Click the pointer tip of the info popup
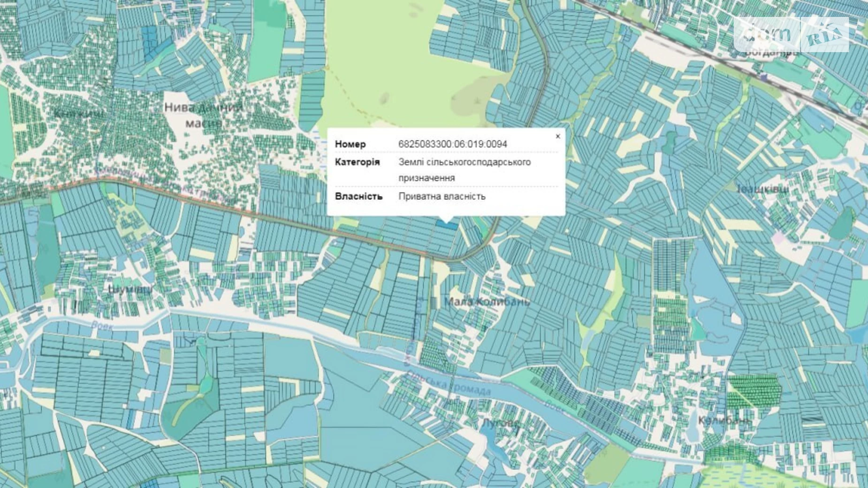Image resolution: width=868 pixels, height=488 pixels. click(x=446, y=220)
